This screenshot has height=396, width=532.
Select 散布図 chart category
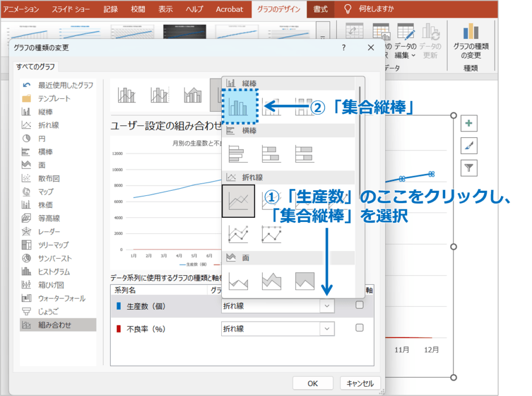pyautogui.click(x=58, y=178)
